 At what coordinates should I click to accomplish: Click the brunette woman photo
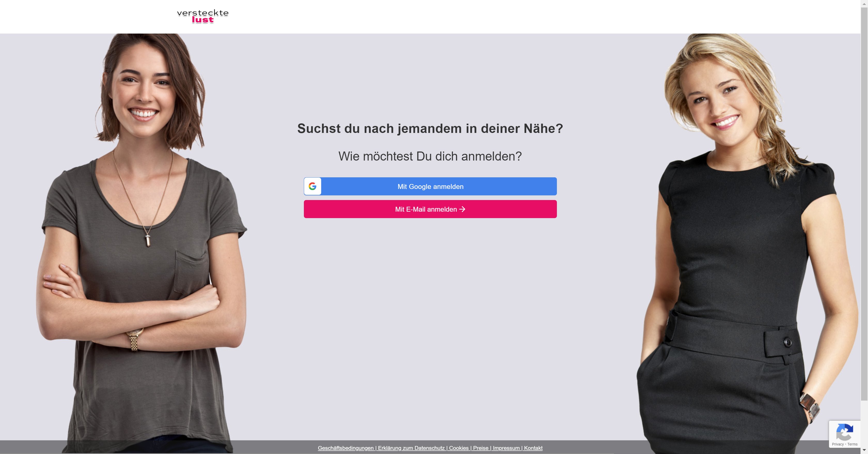[141, 243]
